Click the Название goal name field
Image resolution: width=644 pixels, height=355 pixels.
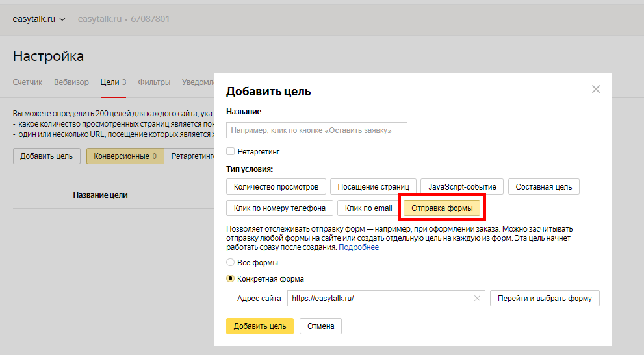(x=316, y=130)
